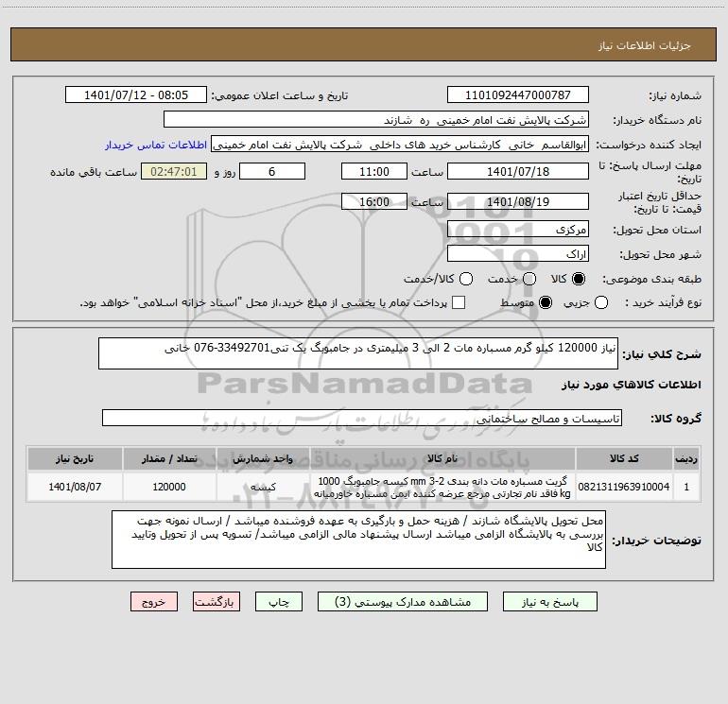Click the گروه کالا field
This screenshot has width=728, height=704.
[x=362, y=418]
